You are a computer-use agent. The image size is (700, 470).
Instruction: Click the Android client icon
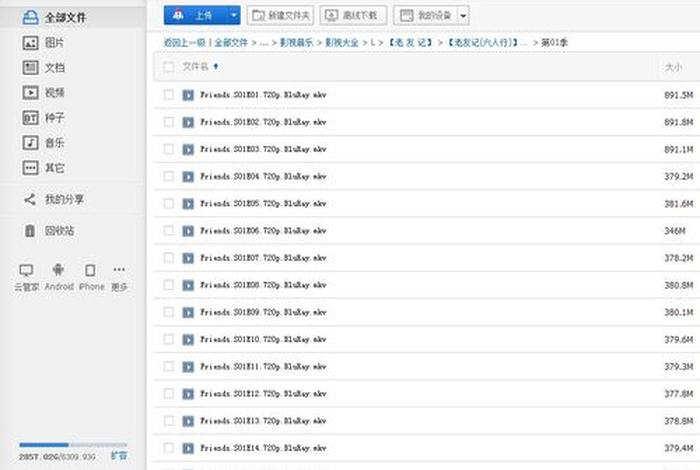click(58, 270)
